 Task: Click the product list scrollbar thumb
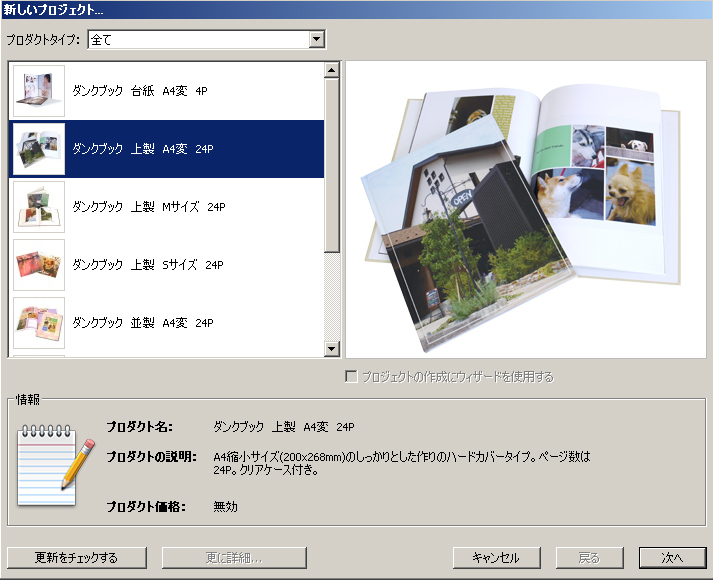coord(331,165)
